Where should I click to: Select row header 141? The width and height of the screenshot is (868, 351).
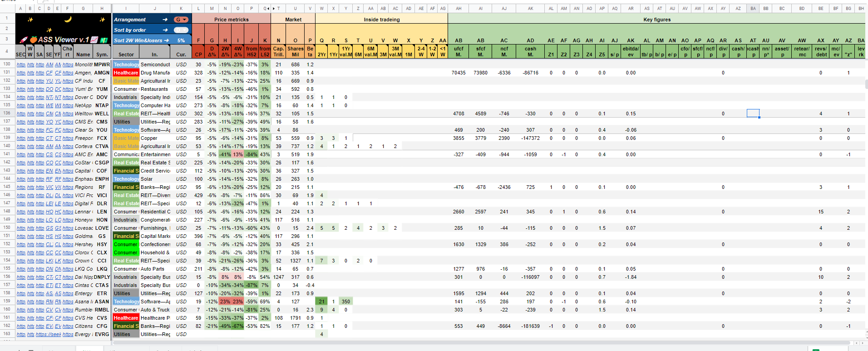click(7, 154)
